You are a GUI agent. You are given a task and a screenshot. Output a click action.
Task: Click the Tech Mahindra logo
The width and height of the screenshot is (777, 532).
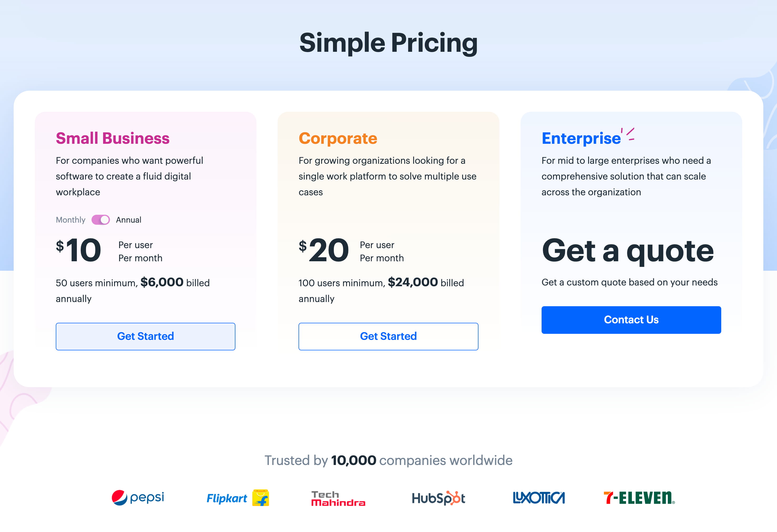[x=338, y=498]
